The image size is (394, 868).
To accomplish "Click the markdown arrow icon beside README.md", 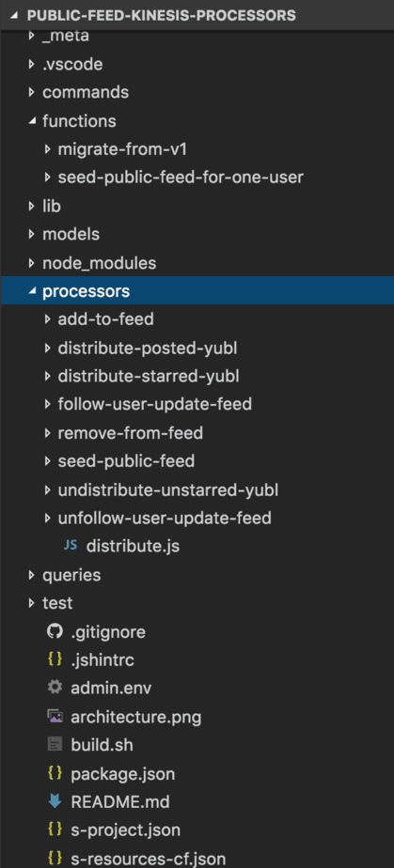I will click(55, 801).
